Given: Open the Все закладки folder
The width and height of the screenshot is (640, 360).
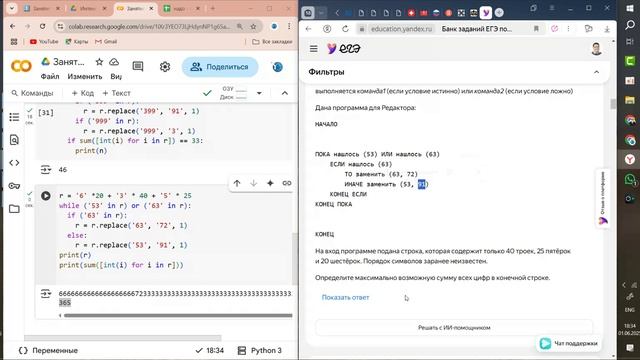Looking at the screenshot, I should [272, 42].
